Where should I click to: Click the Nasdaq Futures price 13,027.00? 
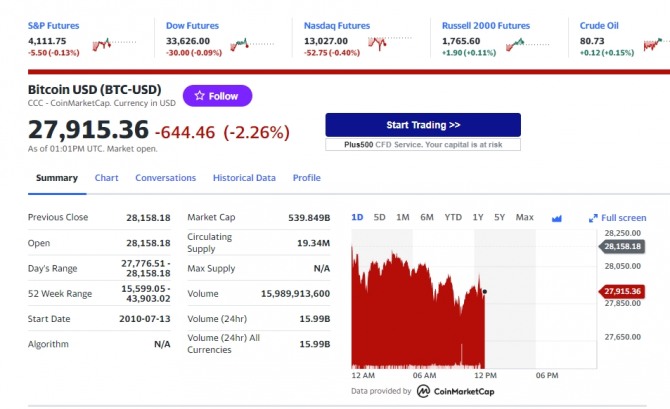[326, 41]
